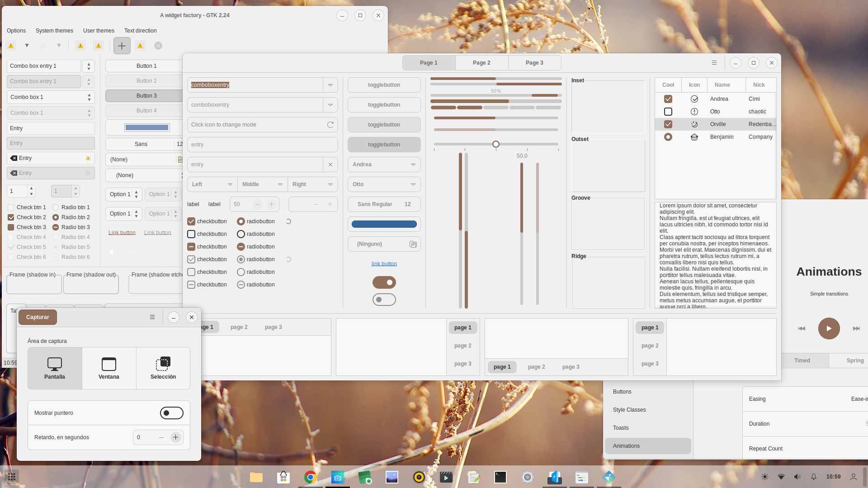Open the Easing row selector
Image resolution: width=868 pixels, height=488 pixels.
tap(805, 399)
